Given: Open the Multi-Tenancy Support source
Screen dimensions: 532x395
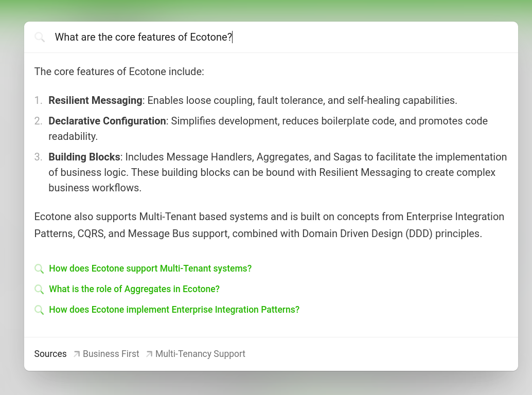Looking at the screenshot, I should (x=200, y=354).
